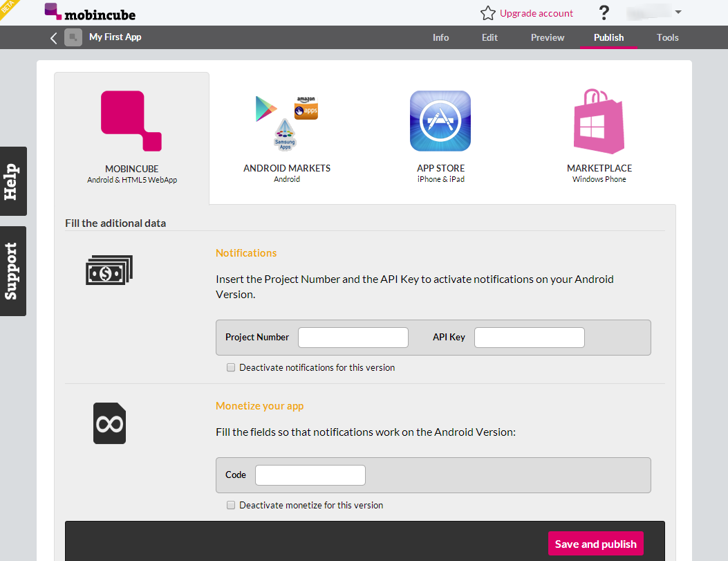Click Save and publish button
Viewport: 728px width, 561px height.
(596, 543)
